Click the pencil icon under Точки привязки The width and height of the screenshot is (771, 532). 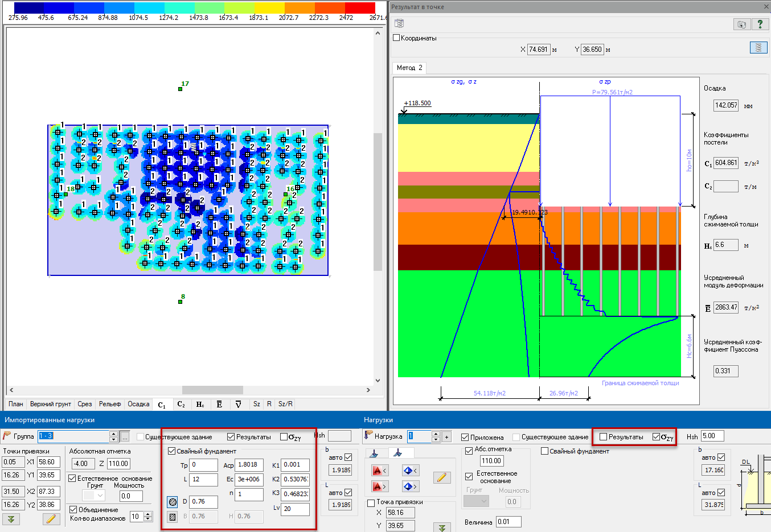[51, 519]
